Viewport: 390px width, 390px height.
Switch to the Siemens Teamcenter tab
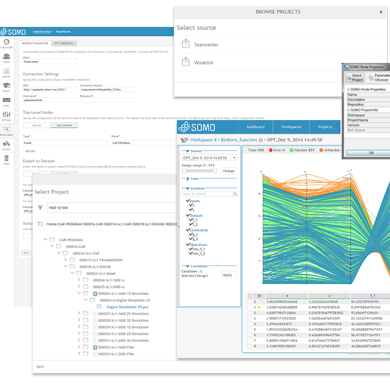(x=35, y=43)
